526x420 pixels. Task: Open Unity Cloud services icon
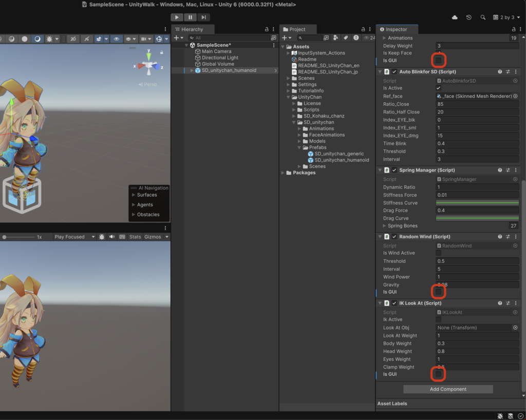455,17
